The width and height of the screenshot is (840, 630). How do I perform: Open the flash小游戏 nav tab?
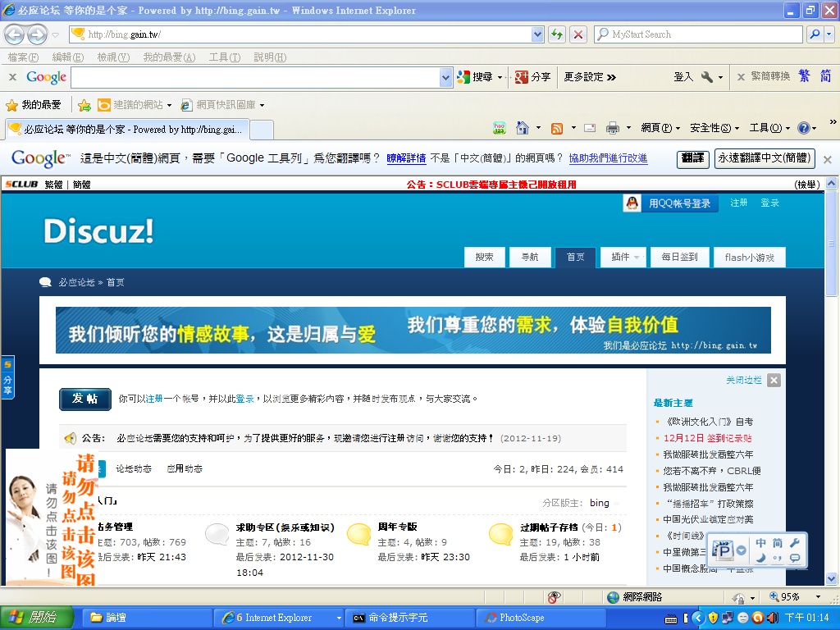pos(750,257)
